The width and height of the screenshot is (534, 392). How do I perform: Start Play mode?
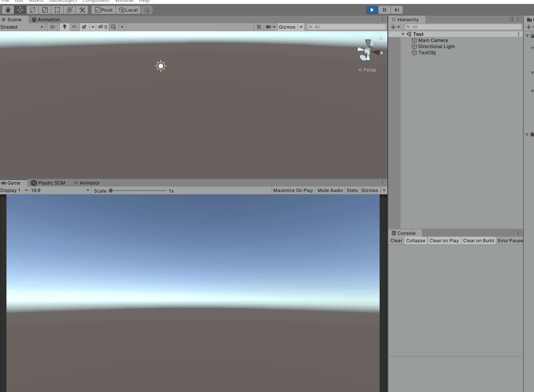372,10
